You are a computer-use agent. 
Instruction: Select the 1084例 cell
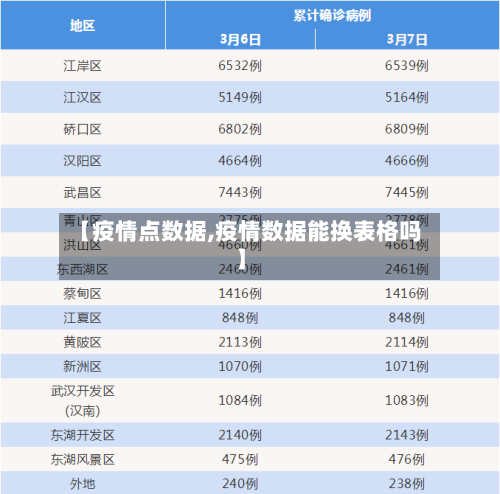(x=240, y=401)
